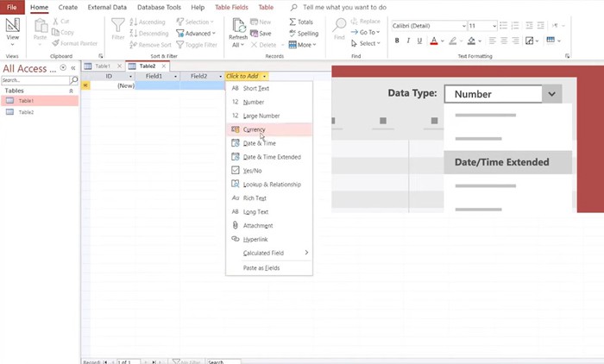Click the Paste clipboard icon

pyautogui.click(x=40, y=26)
